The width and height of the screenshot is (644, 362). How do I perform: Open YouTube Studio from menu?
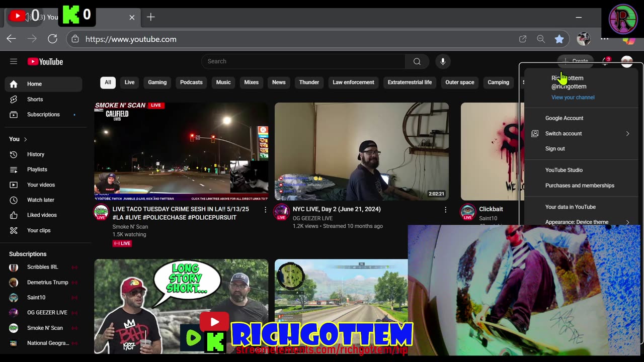(581, 170)
